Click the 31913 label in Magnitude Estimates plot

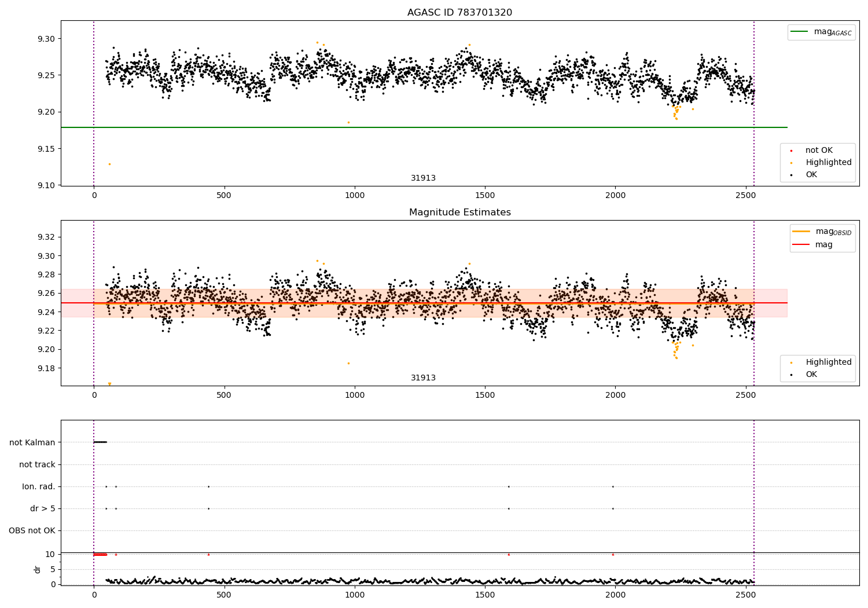pos(423,378)
